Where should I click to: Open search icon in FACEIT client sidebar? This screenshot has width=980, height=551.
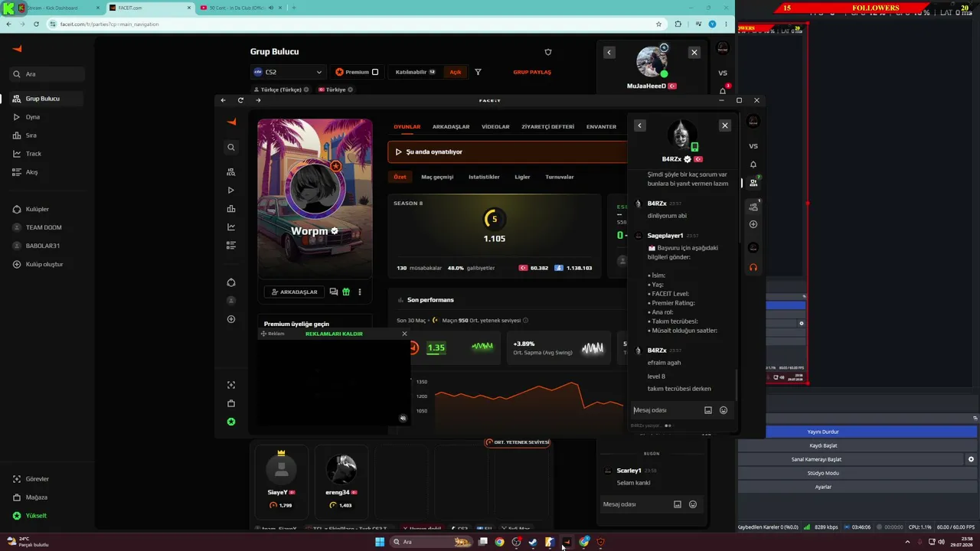click(231, 147)
